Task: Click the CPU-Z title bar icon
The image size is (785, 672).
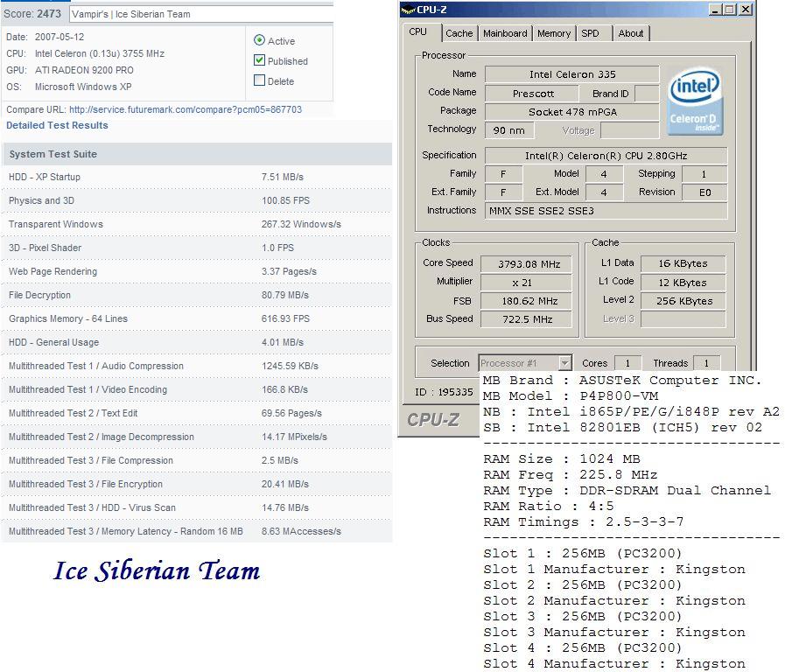Action: [409, 10]
